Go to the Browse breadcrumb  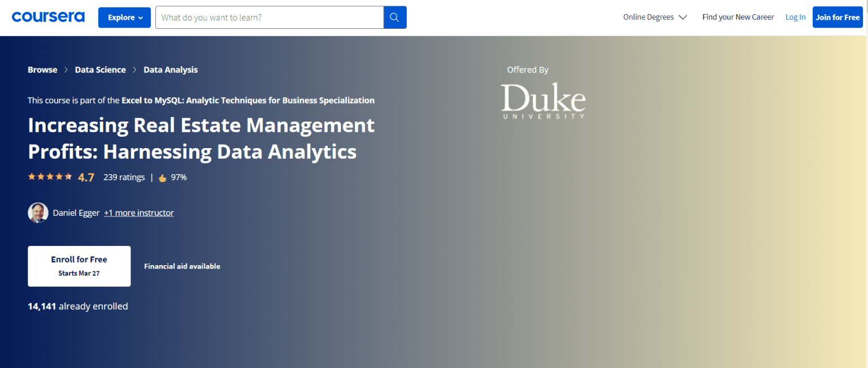coord(42,70)
